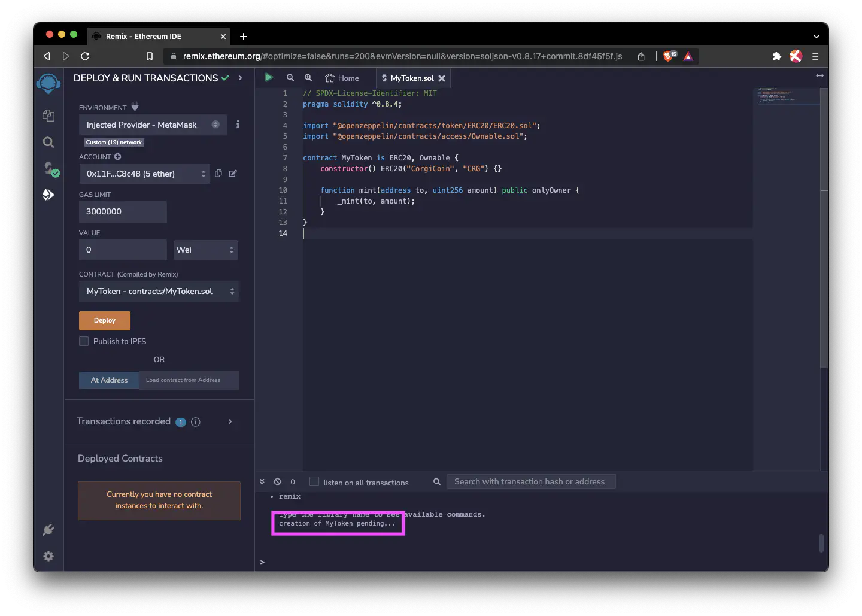
Task: Click the mint function code line
Action: pyautogui.click(x=450, y=190)
